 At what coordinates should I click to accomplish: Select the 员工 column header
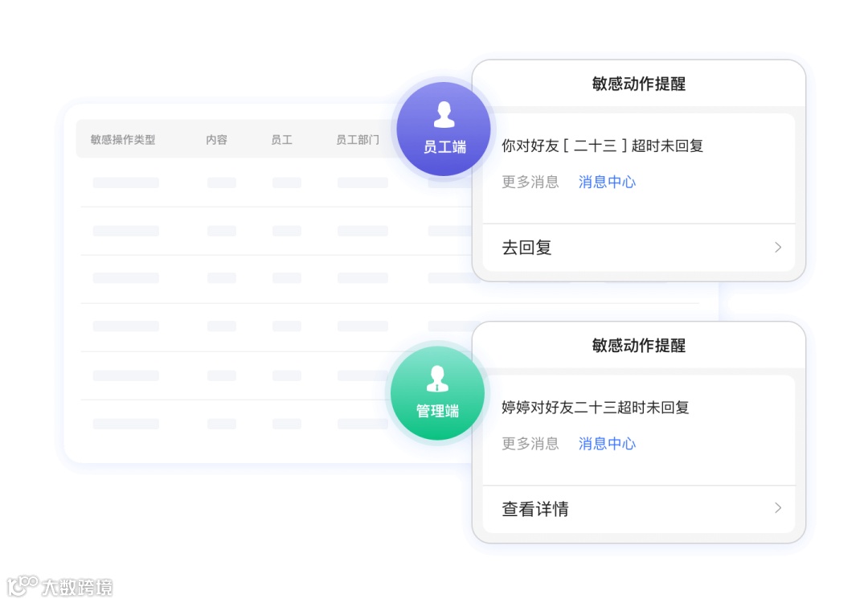(281, 140)
